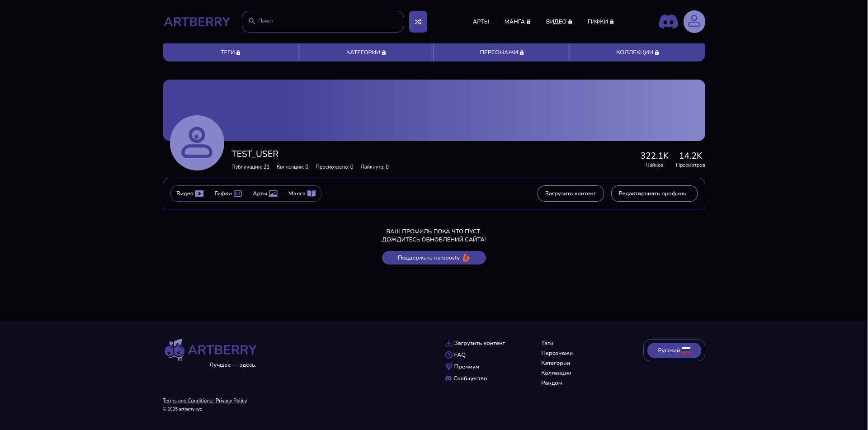Focus the Поиск search input field

click(x=328, y=21)
